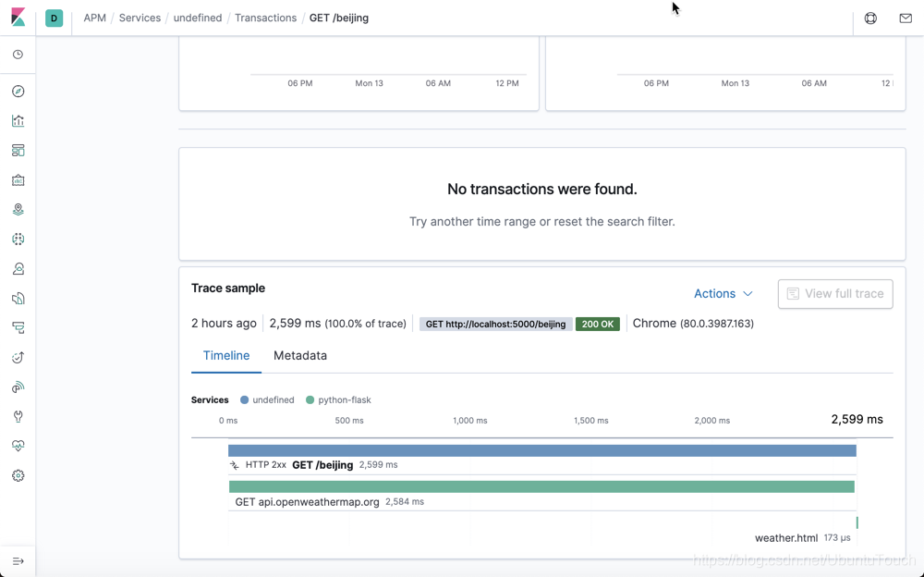The width and height of the screenshot is (924, 577).
Task: Go to undefined service breadcrumb
Action: coord(198,18)
